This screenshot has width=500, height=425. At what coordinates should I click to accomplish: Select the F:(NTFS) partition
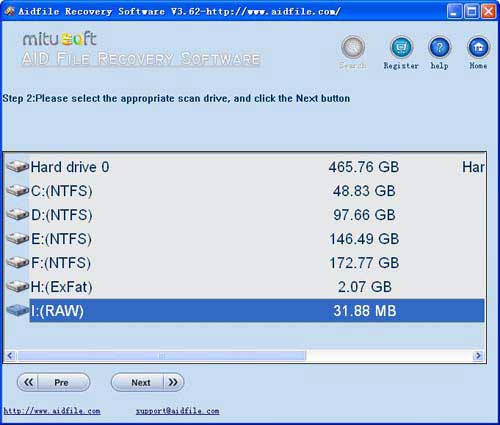coord(245,263)
